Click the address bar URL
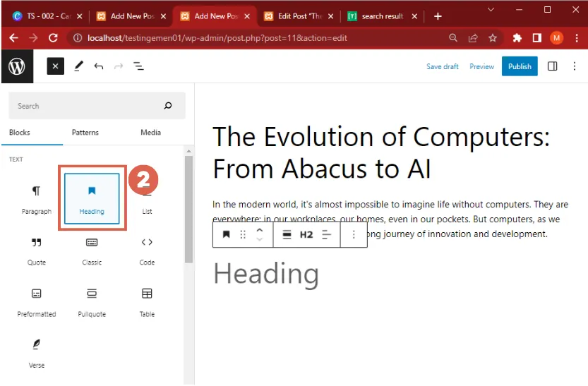 point(217,38)
